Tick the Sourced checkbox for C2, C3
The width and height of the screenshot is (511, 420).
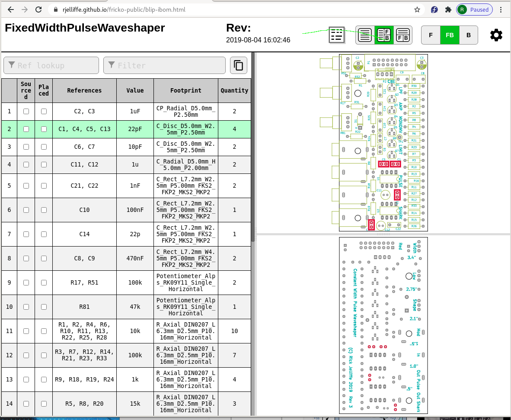26,111
